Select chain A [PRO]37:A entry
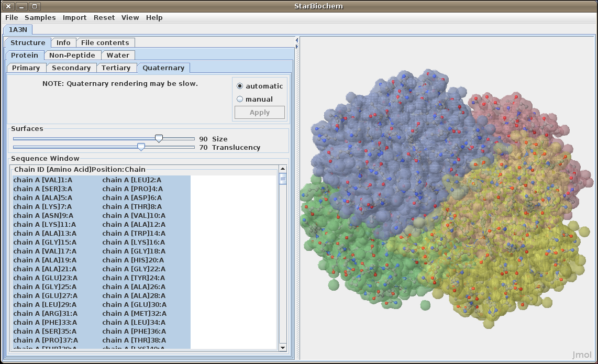598x364 pixels. (x=46, y=340)
